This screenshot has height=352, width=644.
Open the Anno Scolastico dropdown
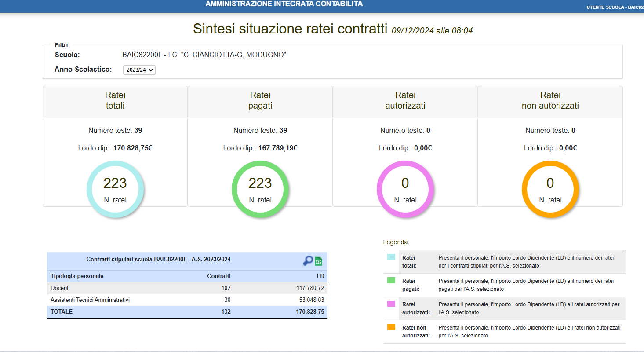point(139,70)
